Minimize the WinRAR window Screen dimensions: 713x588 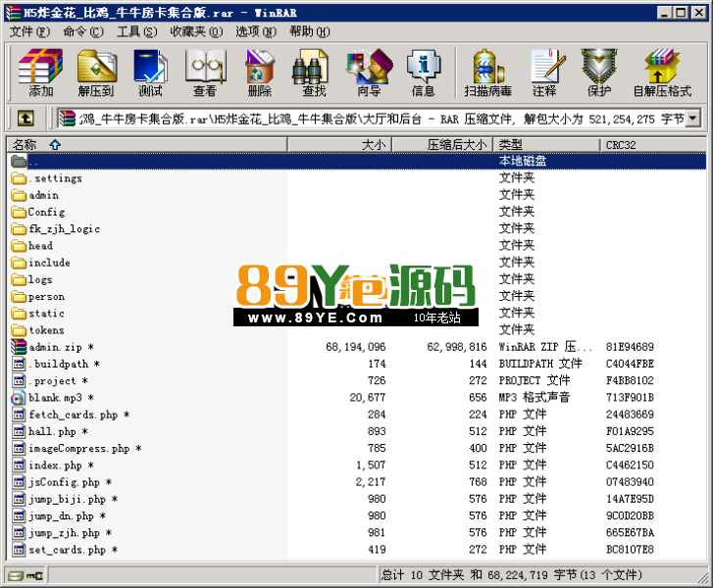(x=664, y=13)
